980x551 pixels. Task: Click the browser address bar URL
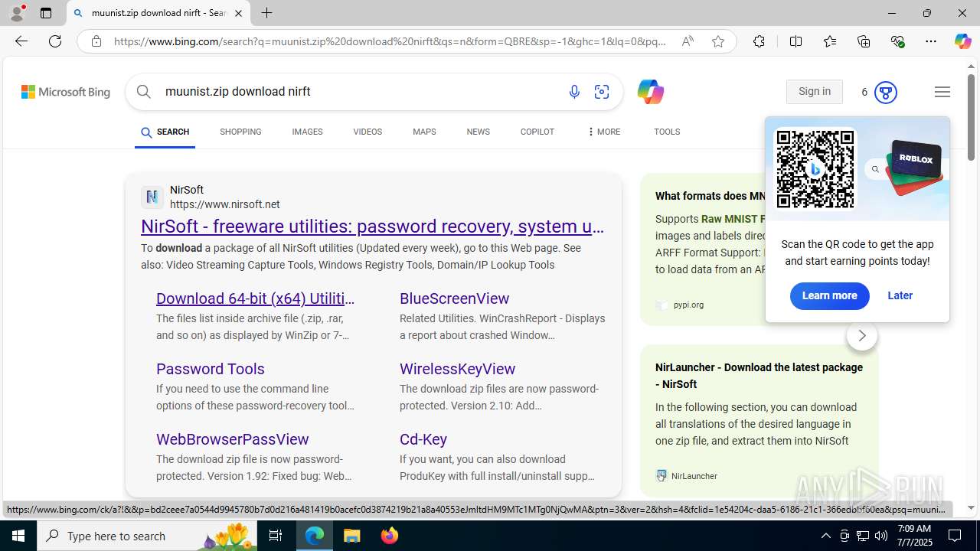390,41
